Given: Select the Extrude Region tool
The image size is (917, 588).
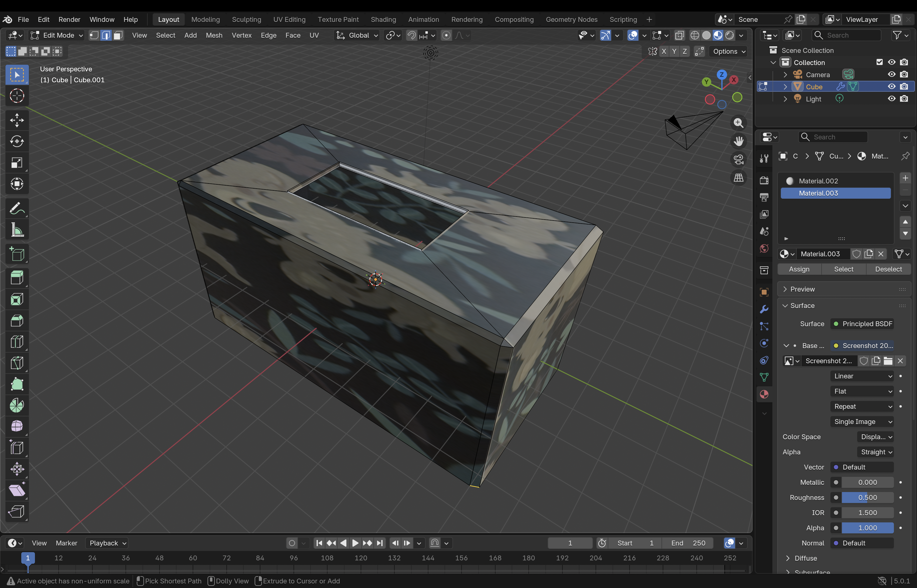Looking at the screenshot, I should tap(17, 278).
